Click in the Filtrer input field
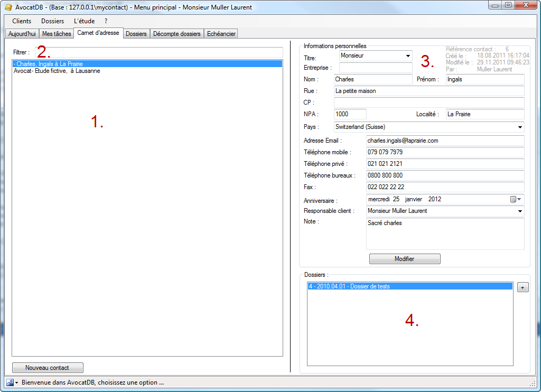Image resolution: width=541 pixels, height=392 pixels. point(158,52)
